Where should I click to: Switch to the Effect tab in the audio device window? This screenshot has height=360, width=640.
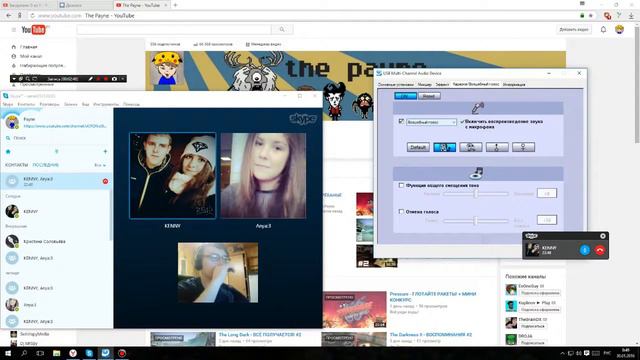pos(442,84)
